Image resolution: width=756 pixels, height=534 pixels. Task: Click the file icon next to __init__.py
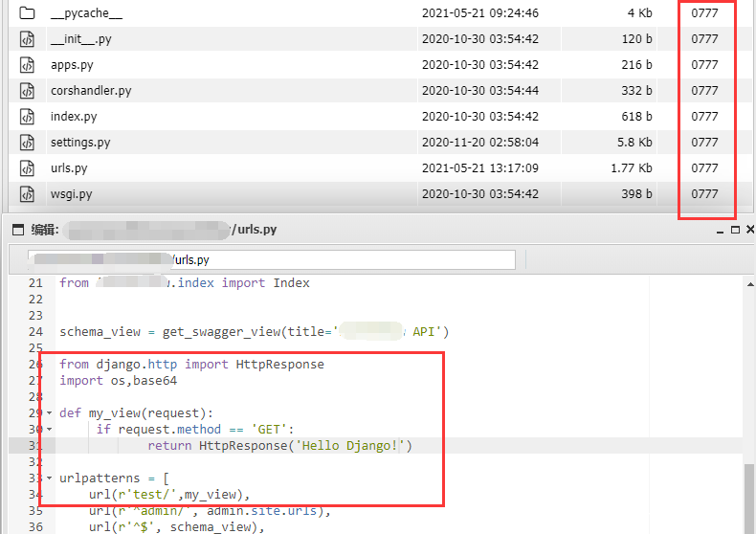28,39
